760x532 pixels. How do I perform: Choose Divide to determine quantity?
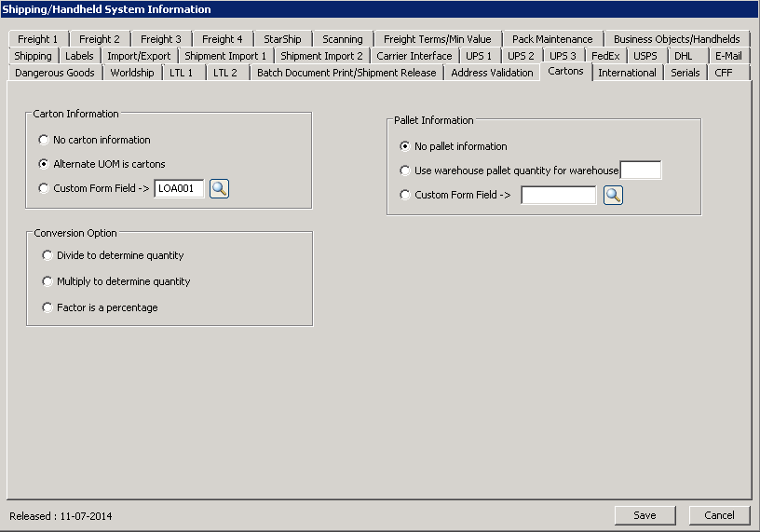[x=48, y=255]
